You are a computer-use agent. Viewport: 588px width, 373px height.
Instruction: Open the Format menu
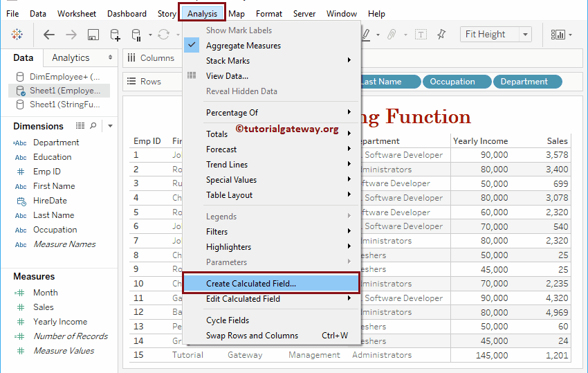[269, 14]
